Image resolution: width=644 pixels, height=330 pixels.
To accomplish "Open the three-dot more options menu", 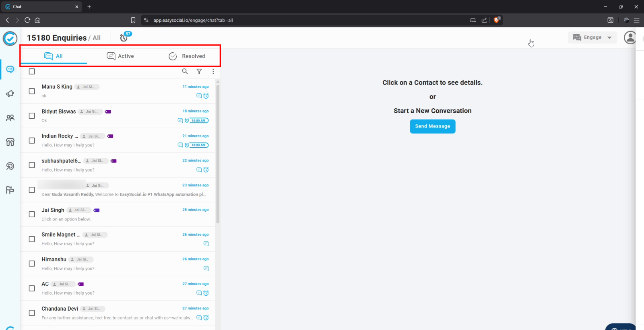I will click(213, 71).
